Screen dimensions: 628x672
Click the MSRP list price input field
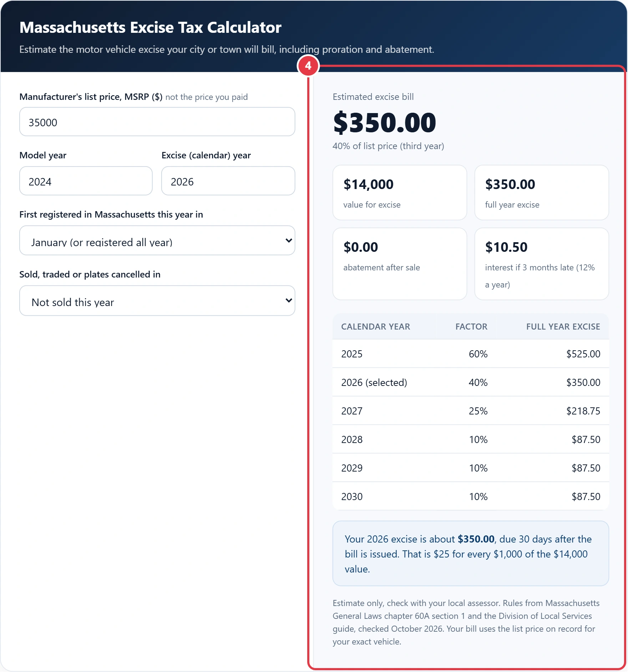157,122
